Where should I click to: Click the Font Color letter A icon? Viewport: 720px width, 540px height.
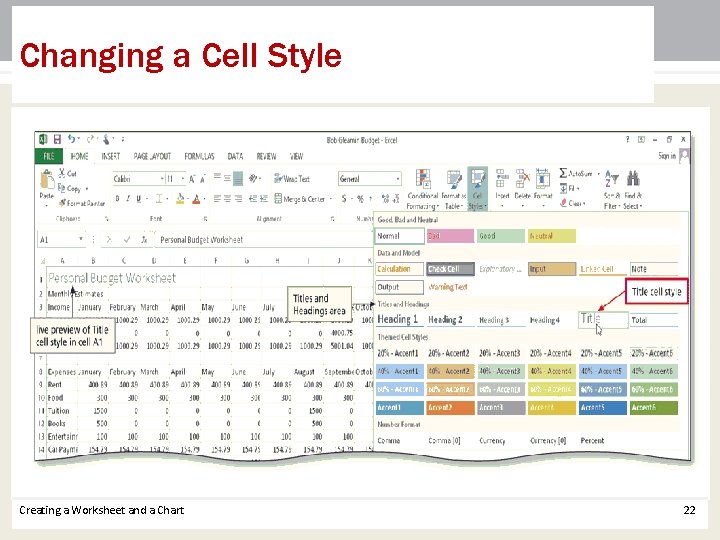(196, 199)
